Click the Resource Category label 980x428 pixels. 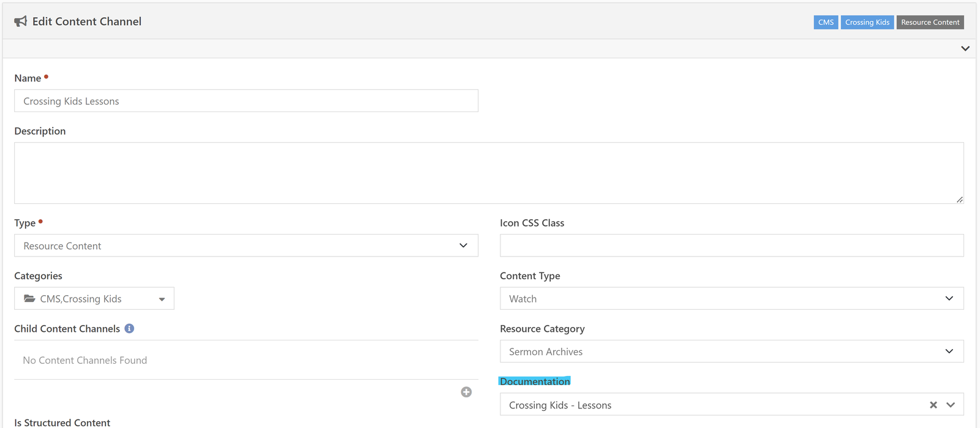[542, 329]
